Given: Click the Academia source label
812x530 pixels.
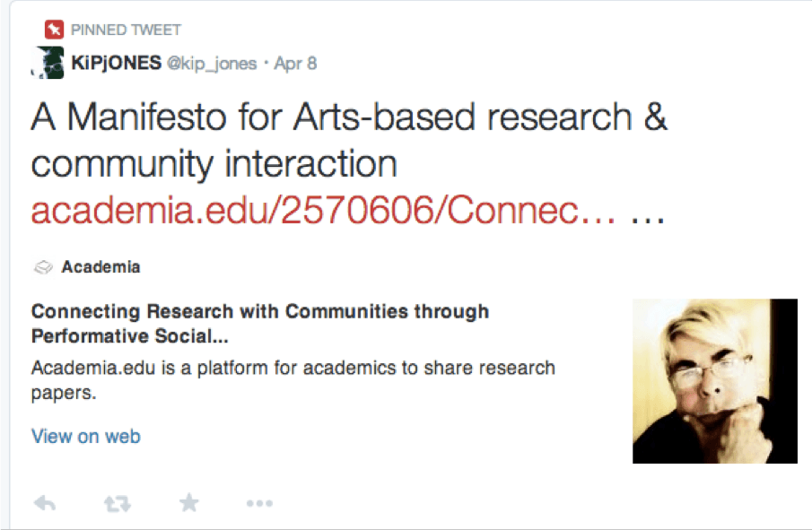Looking at the screenshot, I should 101,267.
